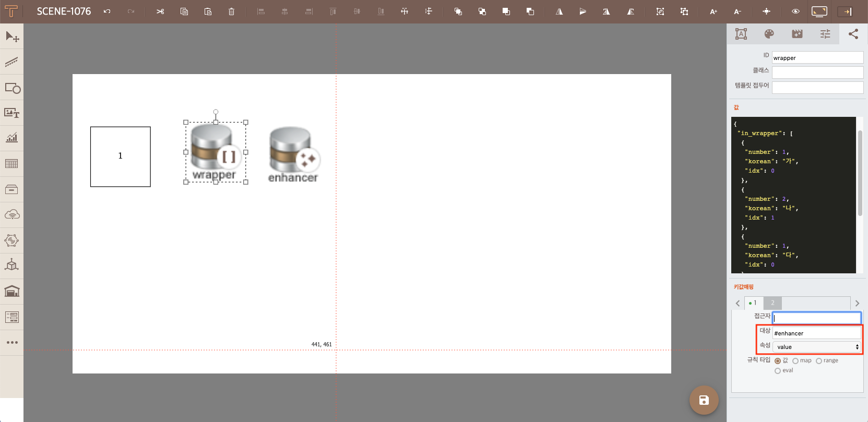
Task: Click the flip vertically icon
Action: tap(583, 11)
